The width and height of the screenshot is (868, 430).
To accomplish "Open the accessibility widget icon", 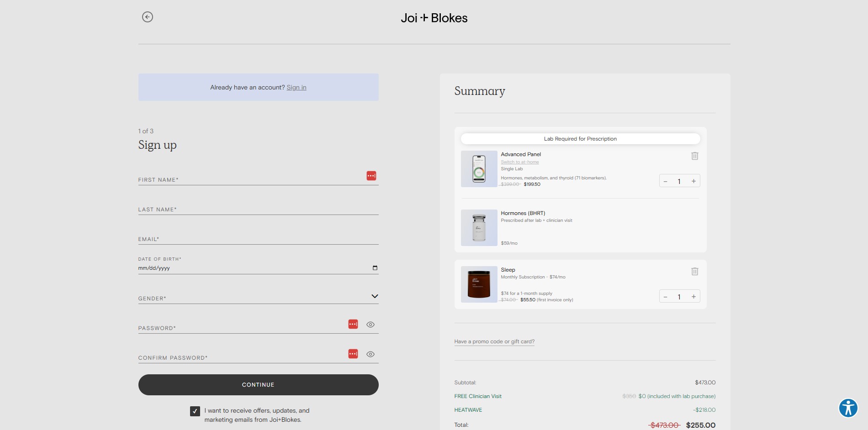I will 848,408.
